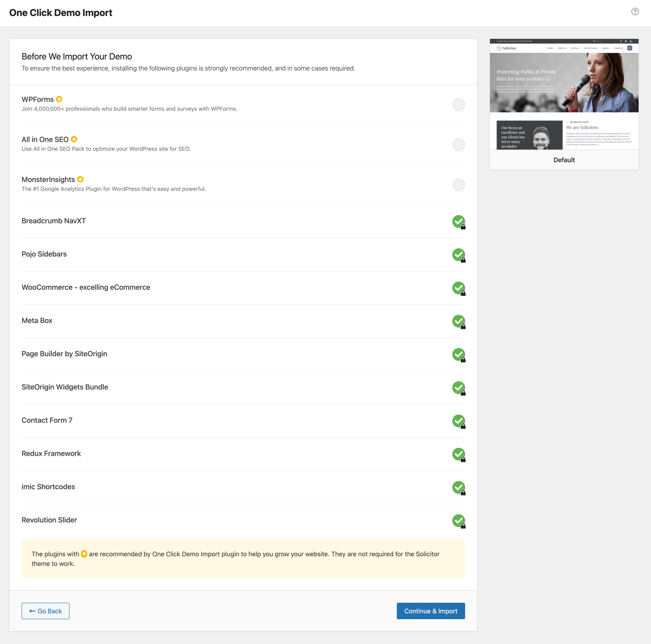Click the star icon next to MonsterInsights
Screen dimensions: 651x644
point(81,179)
